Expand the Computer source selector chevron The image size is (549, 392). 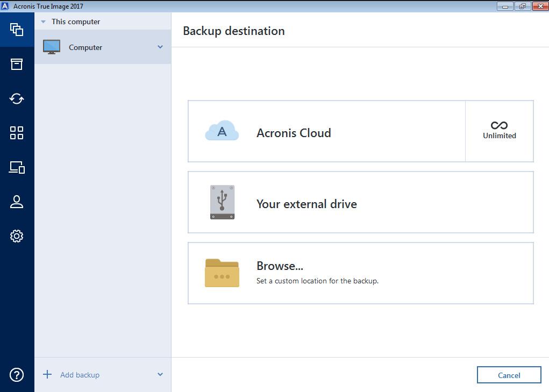[x=160, y=47]
